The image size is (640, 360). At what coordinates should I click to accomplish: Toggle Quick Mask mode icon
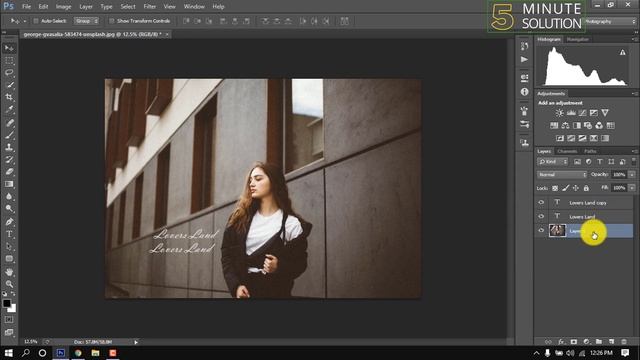(9, 320)
